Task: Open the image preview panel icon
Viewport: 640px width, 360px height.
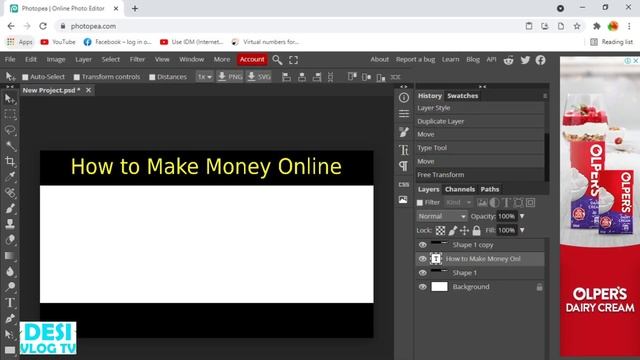Action: point(403,200)
